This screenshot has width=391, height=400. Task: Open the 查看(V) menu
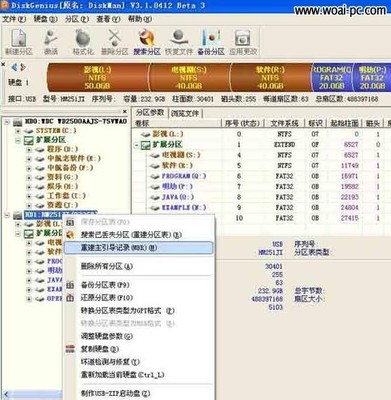[x=108, y=19]
